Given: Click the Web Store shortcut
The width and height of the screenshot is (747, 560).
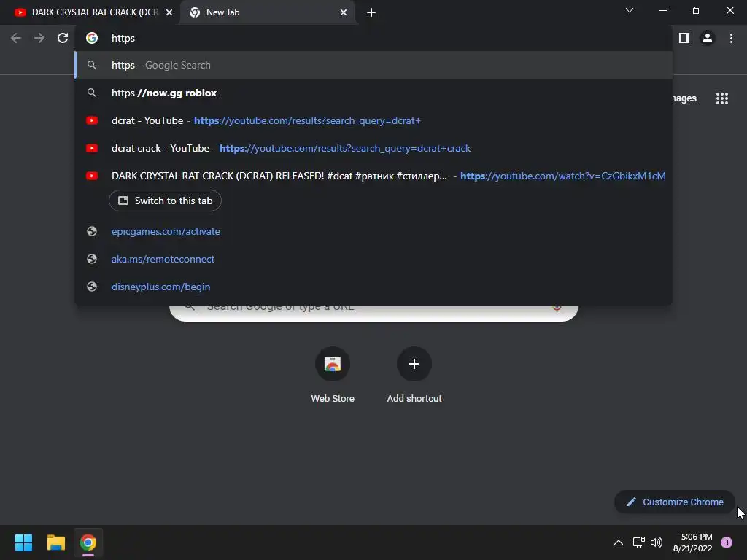Looking at the screenshot, I should coord(333,376).
